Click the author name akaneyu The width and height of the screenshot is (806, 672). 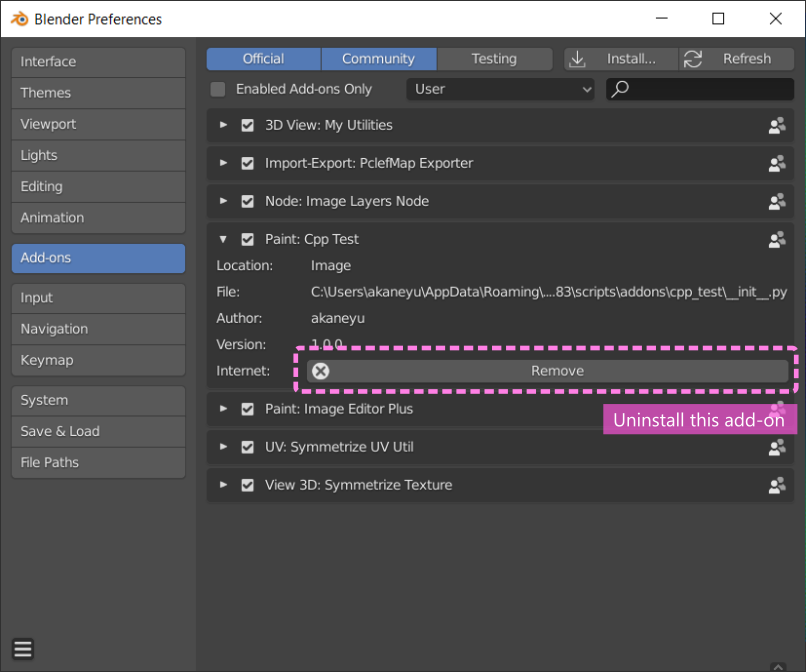coord(338,318)
